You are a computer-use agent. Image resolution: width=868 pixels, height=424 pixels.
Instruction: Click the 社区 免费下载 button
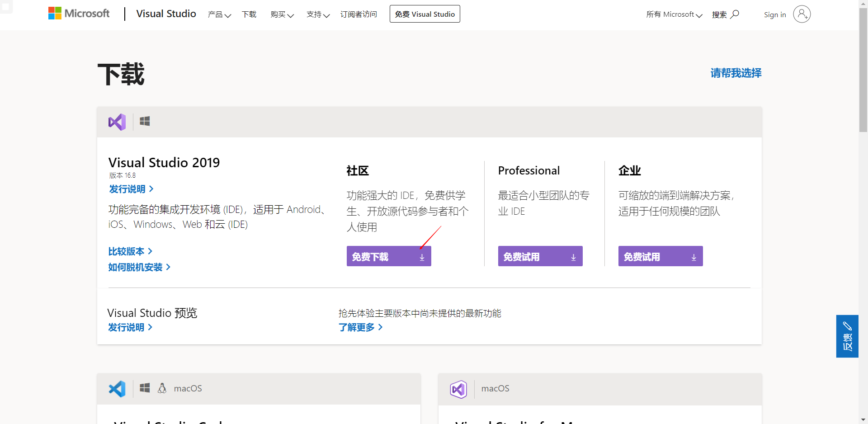point(389,256)
